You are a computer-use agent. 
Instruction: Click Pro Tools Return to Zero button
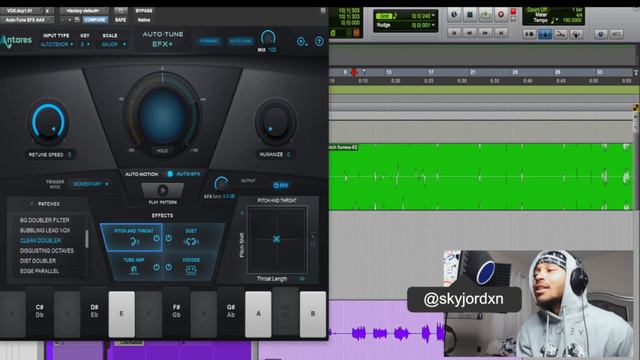tap(454, 33)
